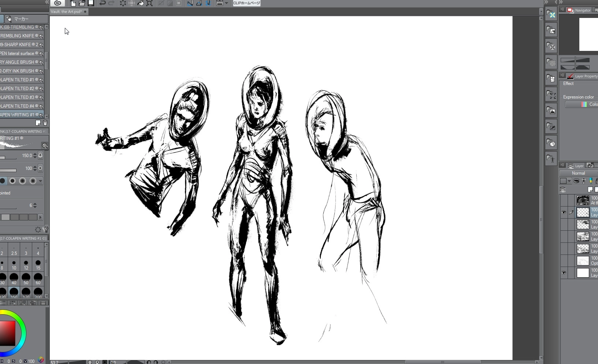Click the Fill bucket toolbar icon
Image resolution: width=598 pixels, height=364 pixels.
point(141,3)
